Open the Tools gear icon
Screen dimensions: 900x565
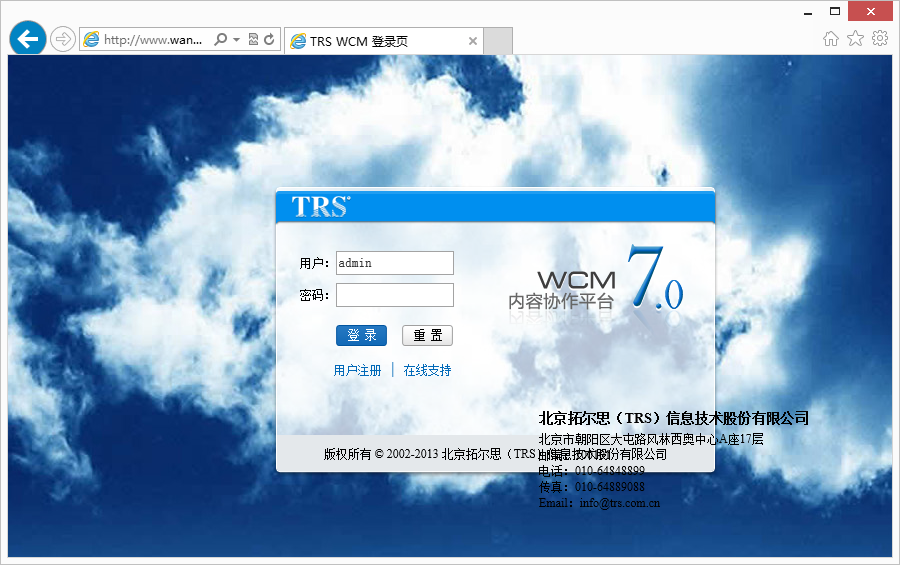click(880, 38)
